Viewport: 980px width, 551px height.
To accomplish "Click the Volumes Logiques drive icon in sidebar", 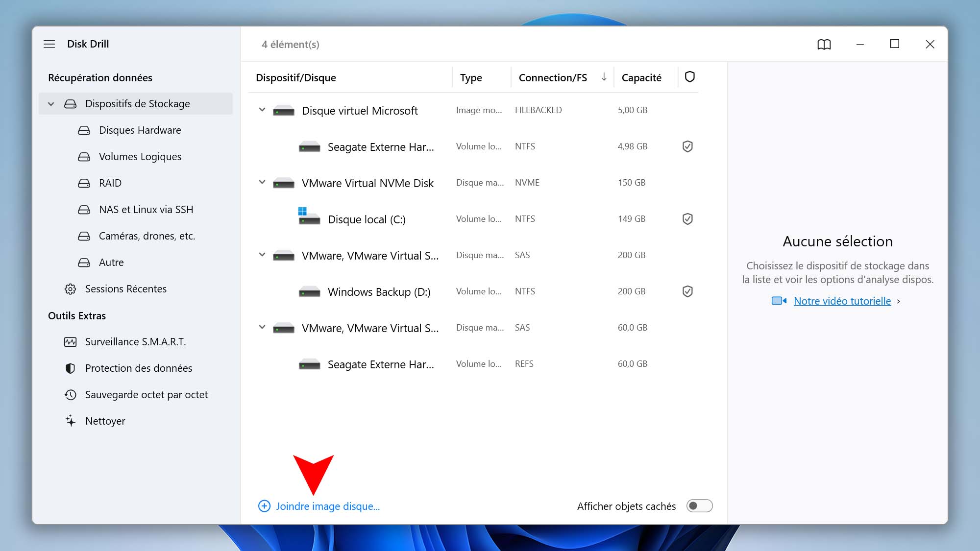I will point(84,157).
